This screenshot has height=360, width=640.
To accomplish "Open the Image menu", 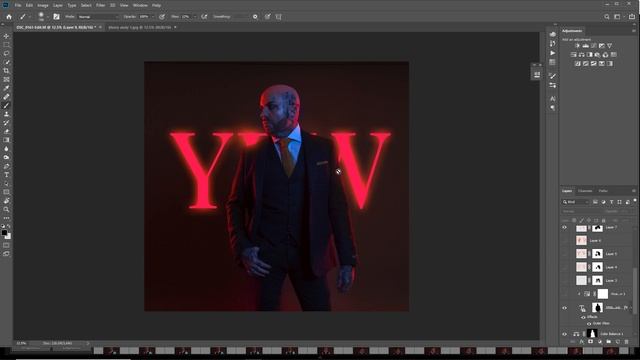I will 43,5.
